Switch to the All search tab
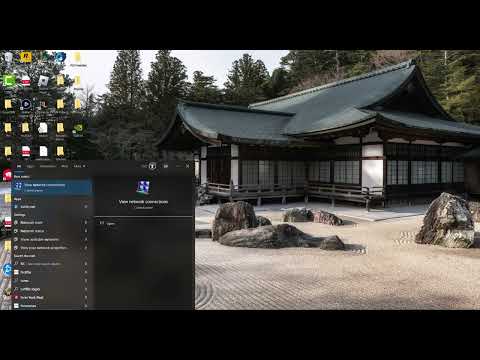 click(x=19, y=166)
